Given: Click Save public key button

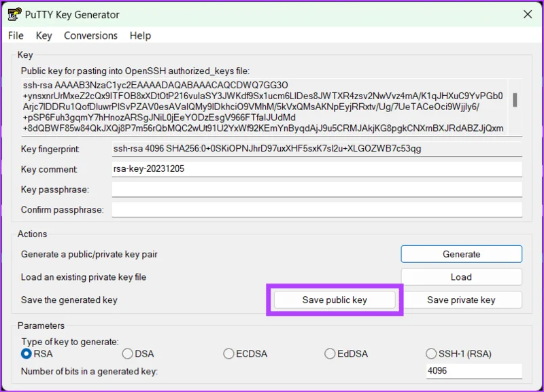Looking at the screenshot, I should coord(335,300).
